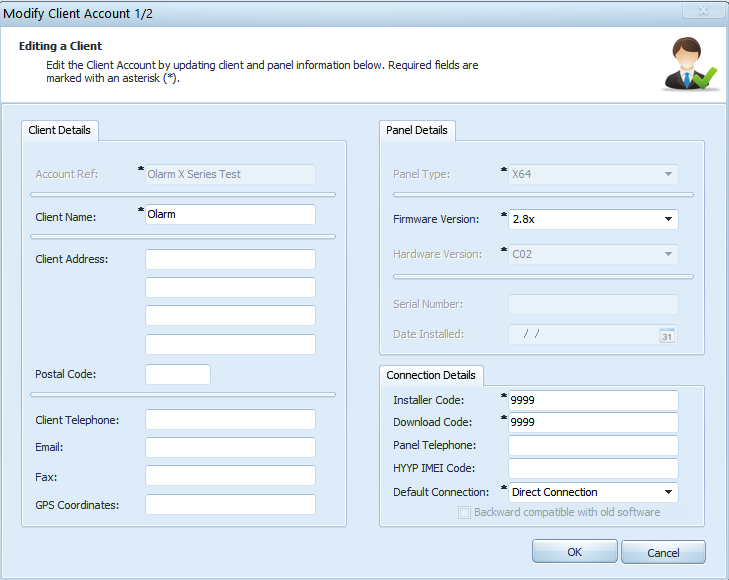Focus the Postal Code input box

[x=178, y=374]
